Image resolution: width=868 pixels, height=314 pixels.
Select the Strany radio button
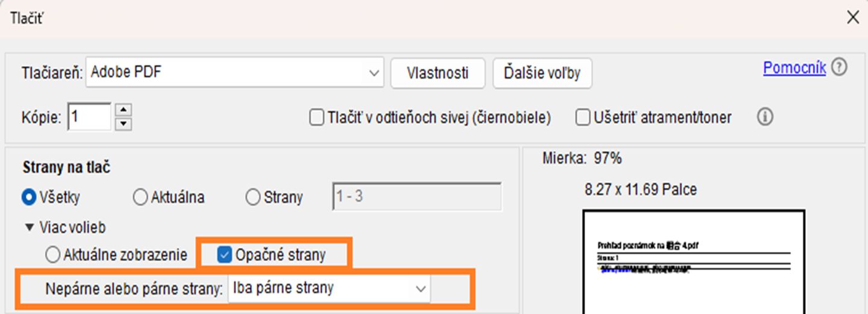pos(253,197)
